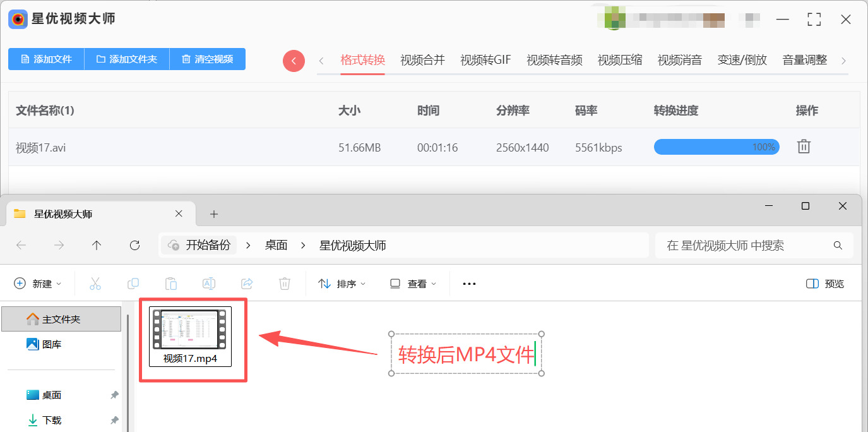Click the 100% conversion progress bar
This screenshot has width=868, height=432.
716,147
